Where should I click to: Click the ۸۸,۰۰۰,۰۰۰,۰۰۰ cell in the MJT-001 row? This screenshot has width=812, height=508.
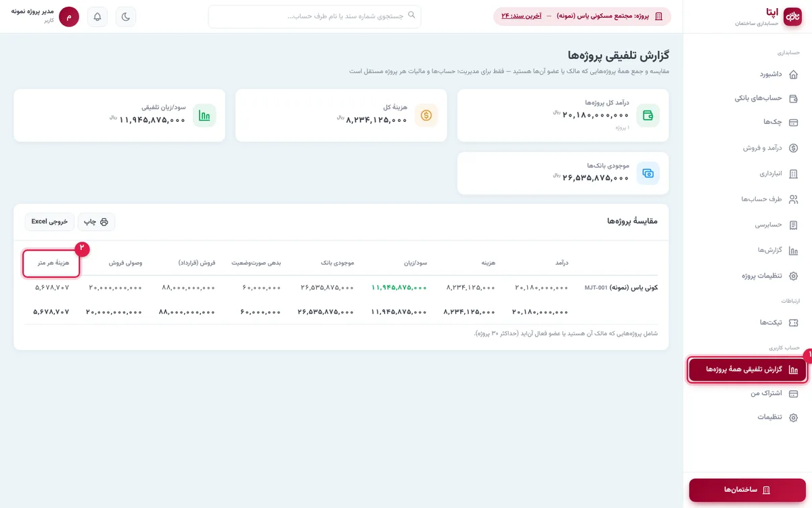(189, 288)
